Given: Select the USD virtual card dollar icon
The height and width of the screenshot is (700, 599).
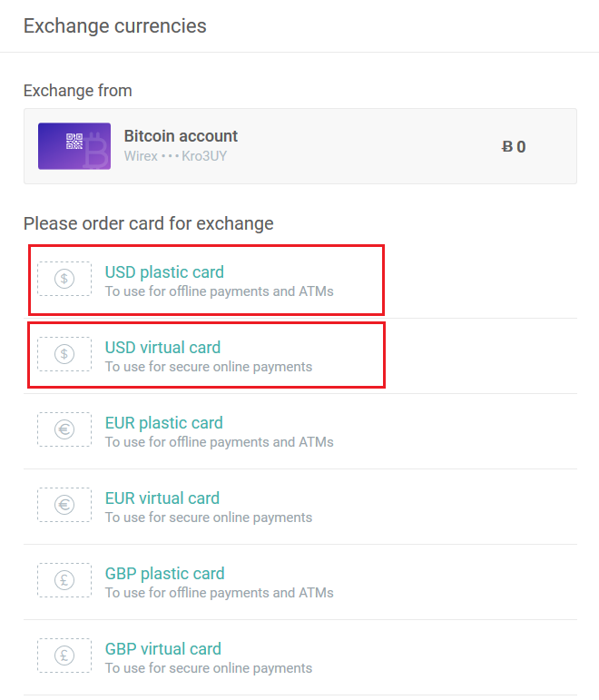Looking at the screenshot, I should click(x=64, y=354).
